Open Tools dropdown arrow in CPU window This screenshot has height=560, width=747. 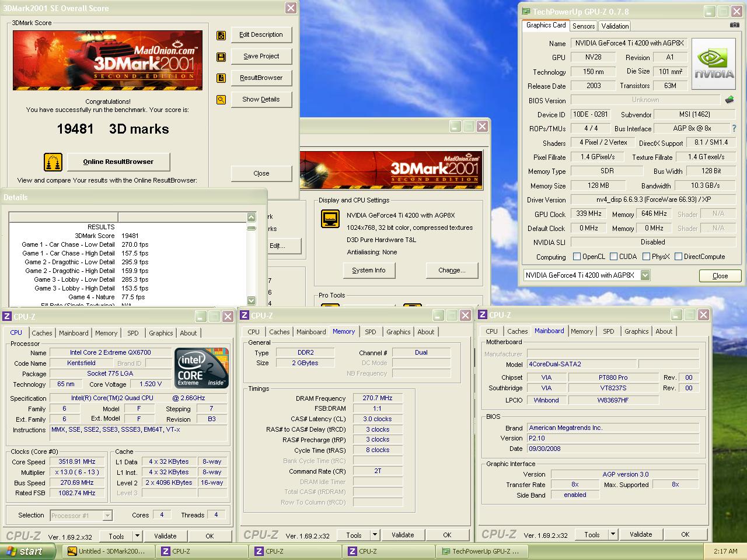137,536
